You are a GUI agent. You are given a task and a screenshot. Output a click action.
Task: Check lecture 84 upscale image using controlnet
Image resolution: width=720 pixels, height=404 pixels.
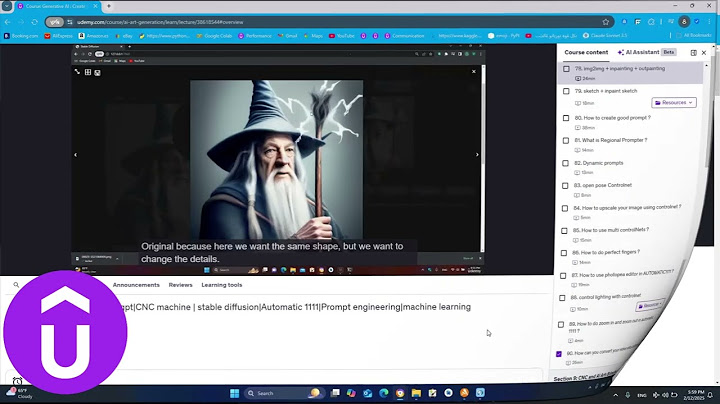tap(565, 208)
